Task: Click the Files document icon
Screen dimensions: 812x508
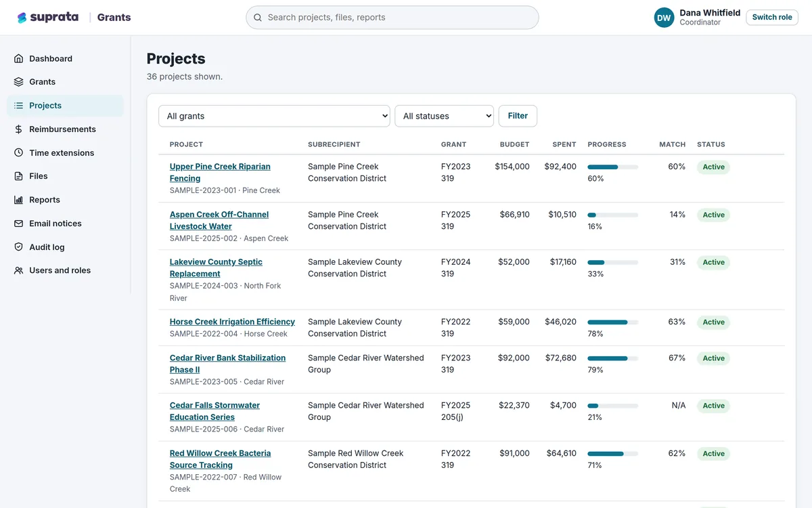Action: pyautogui.click(x=19, y=176)
